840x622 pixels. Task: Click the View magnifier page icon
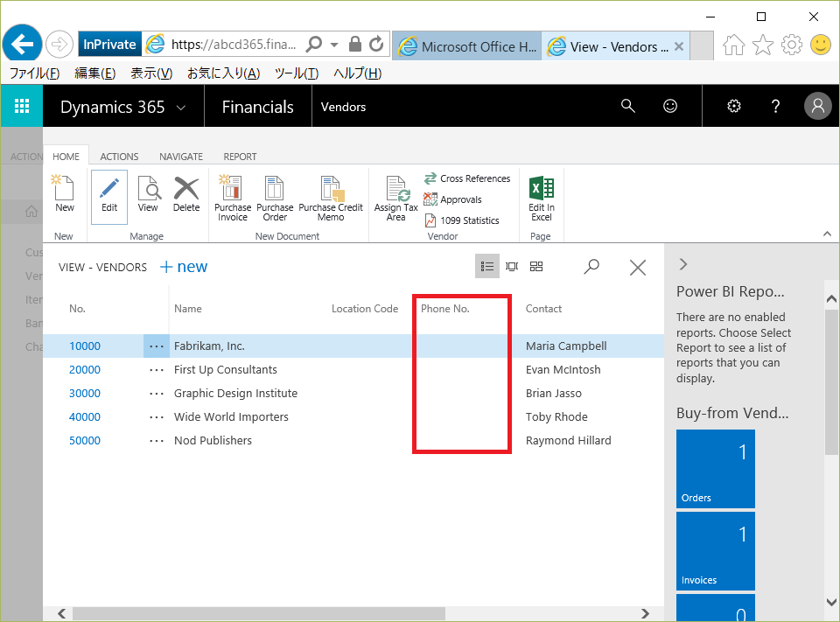(x=149, y=189)
